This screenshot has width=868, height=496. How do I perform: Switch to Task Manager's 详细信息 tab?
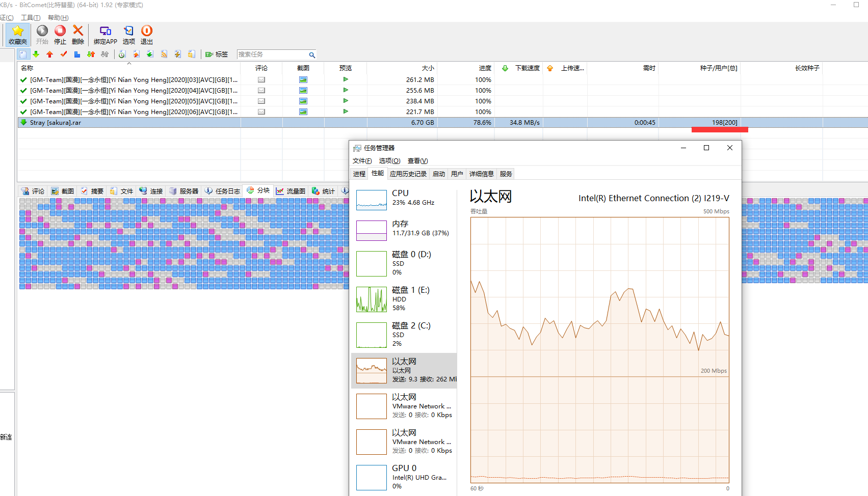point(481,174)
